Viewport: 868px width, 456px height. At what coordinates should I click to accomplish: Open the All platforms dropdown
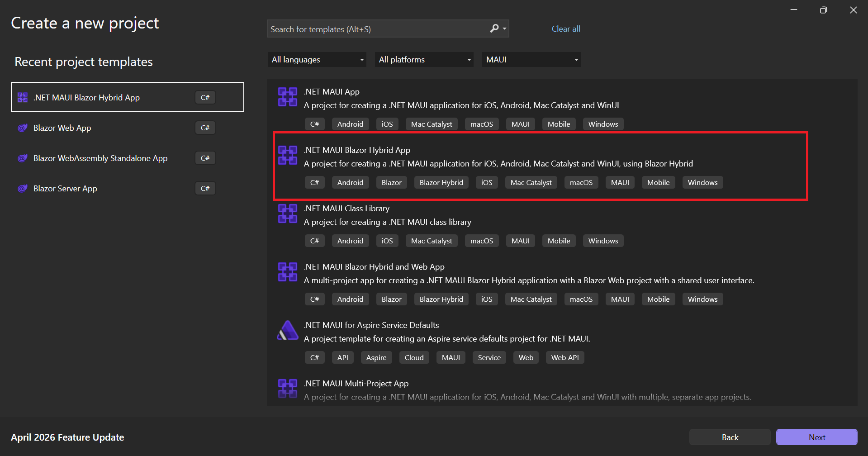tap(424, 60)
